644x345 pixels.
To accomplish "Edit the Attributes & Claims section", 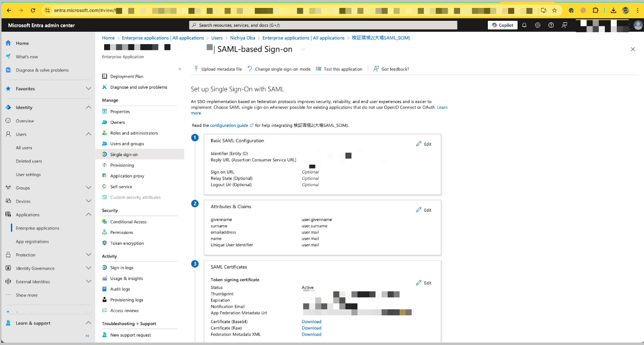I will [x=424, y=210].
